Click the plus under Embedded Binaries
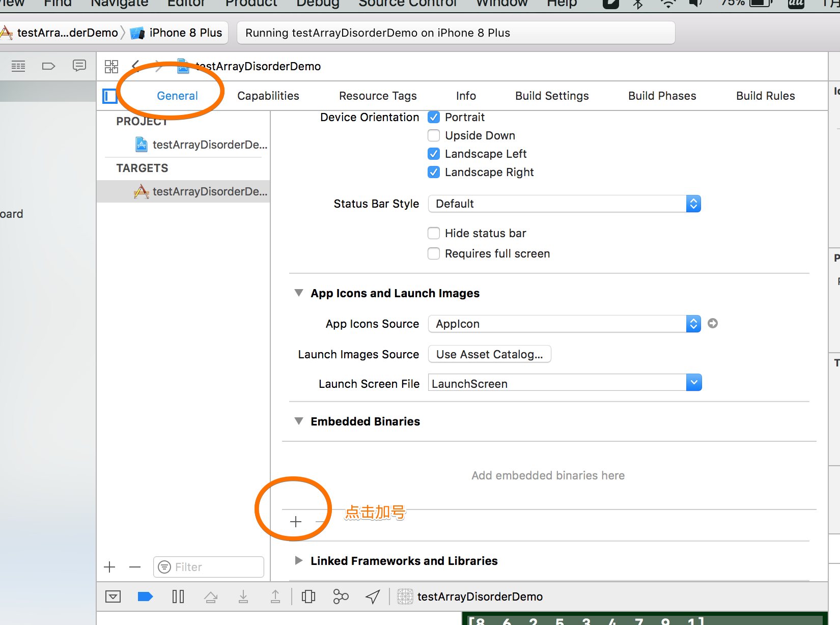The height and width of the screenshot is (625, 840). click(296, 522)
